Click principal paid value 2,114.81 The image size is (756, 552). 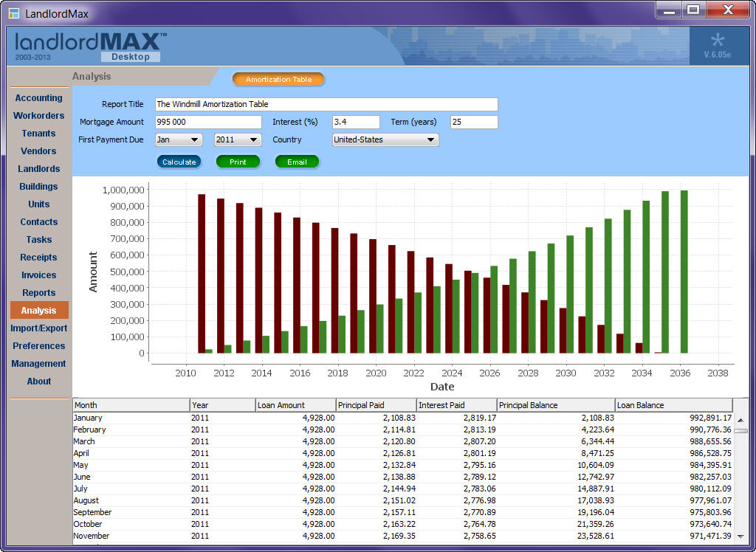point(399,429)
